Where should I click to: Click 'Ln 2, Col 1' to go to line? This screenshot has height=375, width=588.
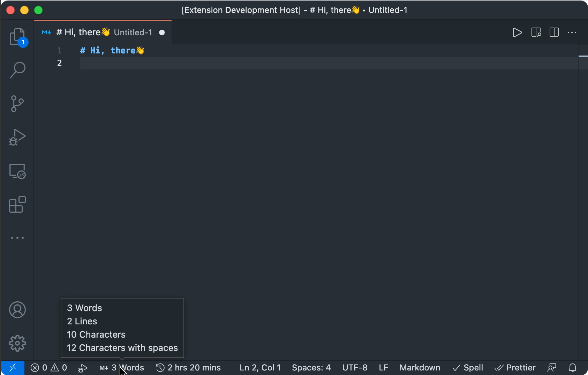[260, 368]
